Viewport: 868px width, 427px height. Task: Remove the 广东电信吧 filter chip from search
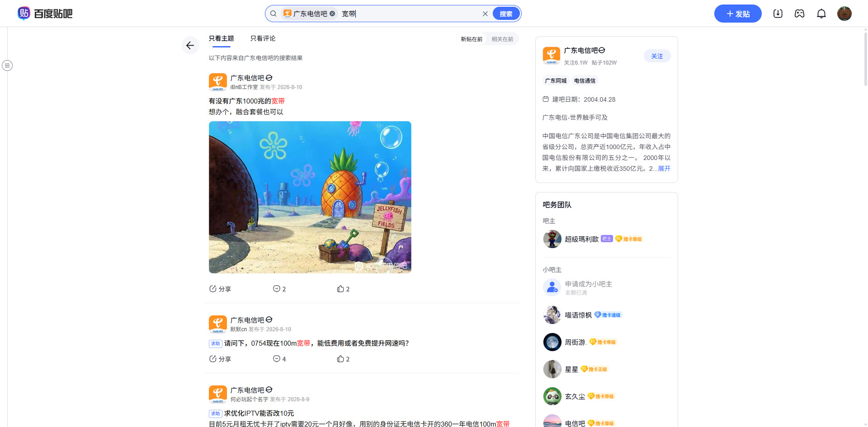coord(332,14)
